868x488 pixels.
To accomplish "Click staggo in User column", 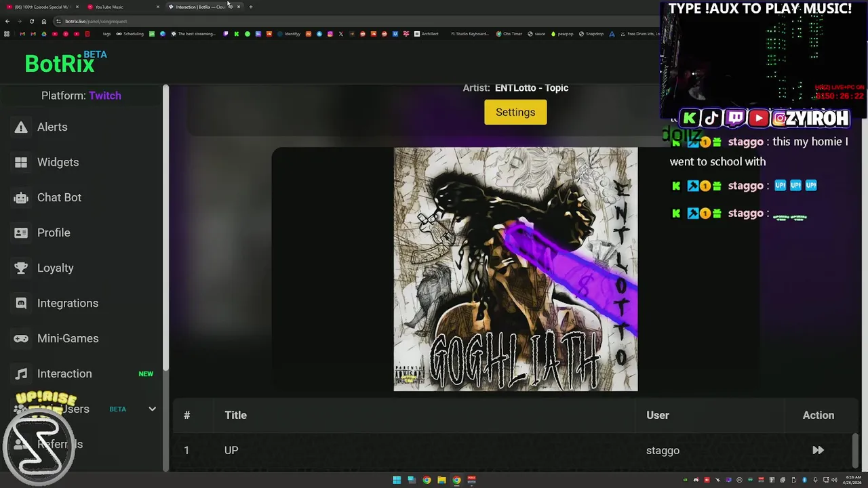I will coord(663,450).
